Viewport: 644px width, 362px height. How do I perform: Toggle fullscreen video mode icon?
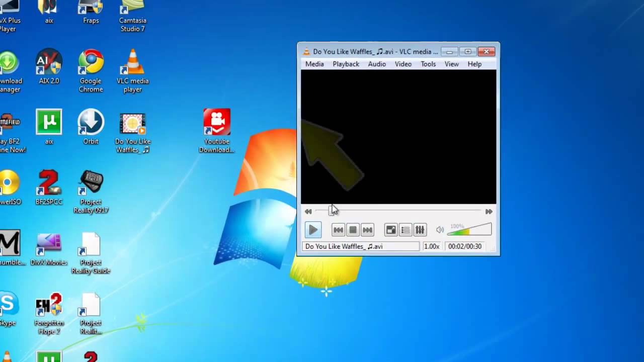(391, 230)
